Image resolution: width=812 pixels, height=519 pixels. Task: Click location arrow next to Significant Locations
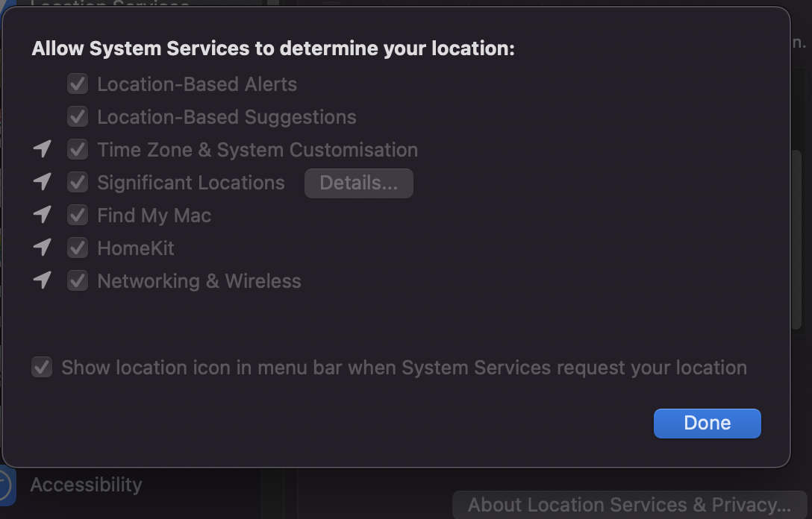tap(43, 182)
